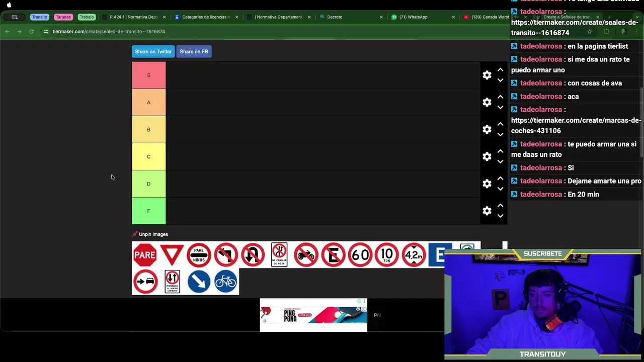
Task: Click Share on FB button
Action: [194, 51]
